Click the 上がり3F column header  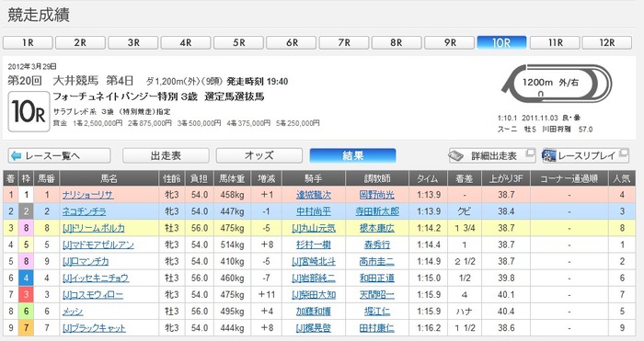point(506,178)
